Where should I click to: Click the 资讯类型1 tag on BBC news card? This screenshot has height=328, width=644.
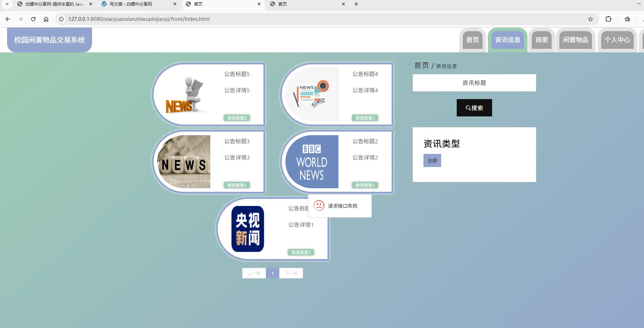point(365,185)
